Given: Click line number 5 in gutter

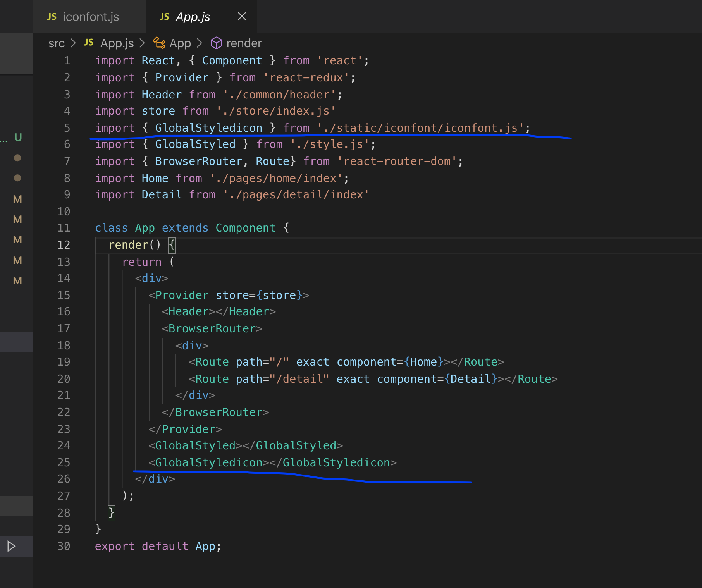Looking at the screenshot, I should tap(67, 128).
